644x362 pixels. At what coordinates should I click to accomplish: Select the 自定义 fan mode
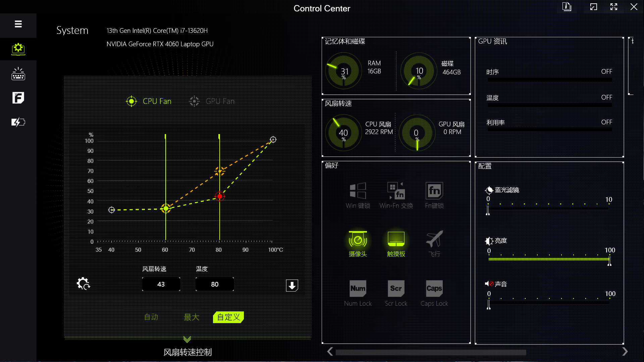[x=228, y=317]
